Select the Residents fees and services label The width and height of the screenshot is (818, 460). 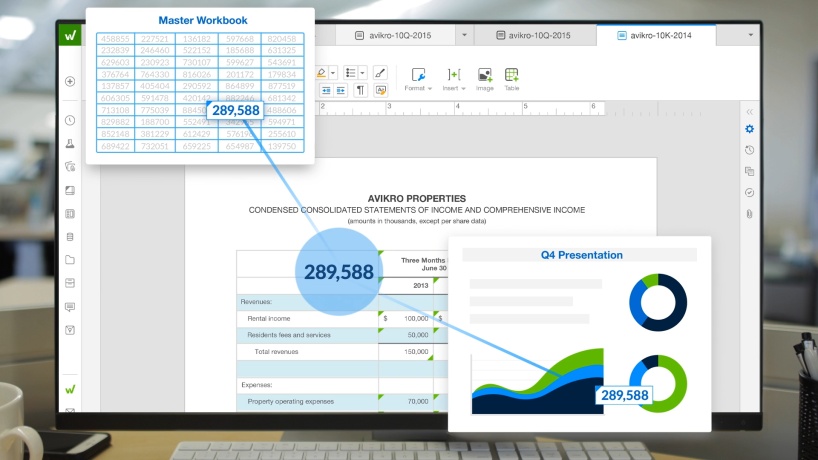coord(289,335)
